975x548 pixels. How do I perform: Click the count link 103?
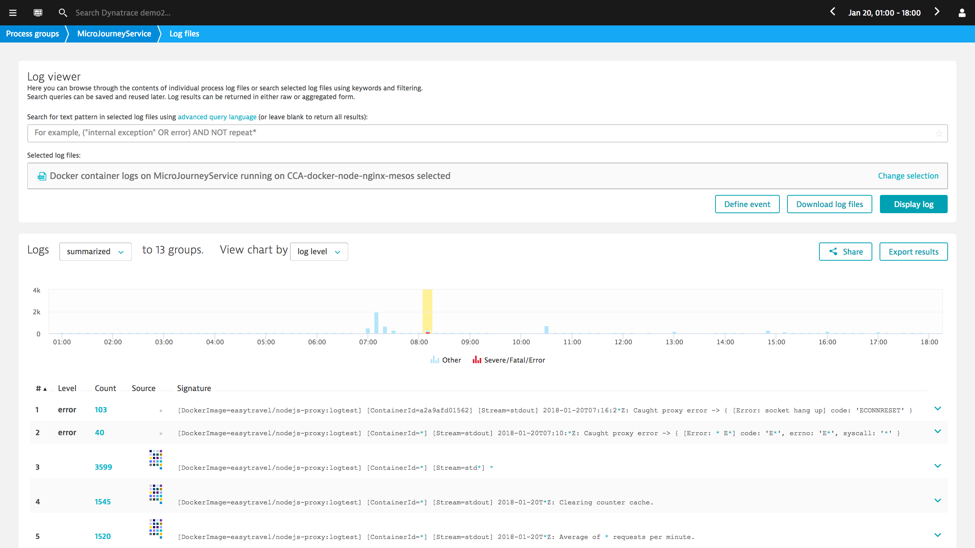click(101, 410)
